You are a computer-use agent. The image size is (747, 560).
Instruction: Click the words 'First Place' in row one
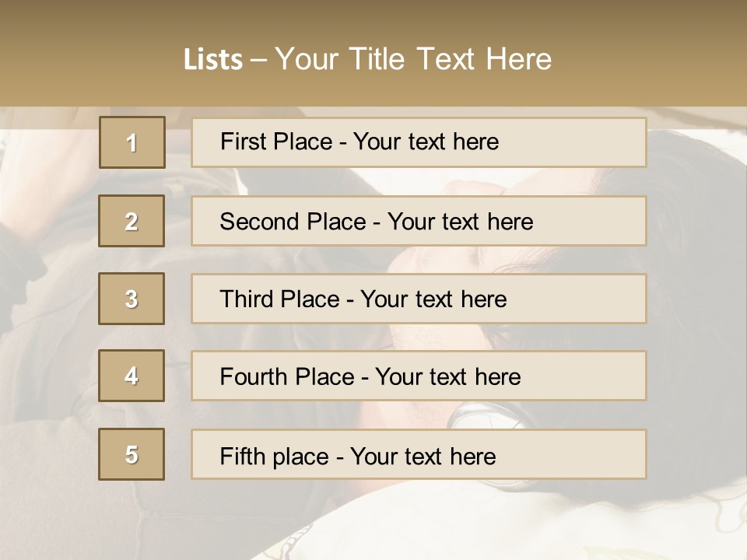[276, 142]
